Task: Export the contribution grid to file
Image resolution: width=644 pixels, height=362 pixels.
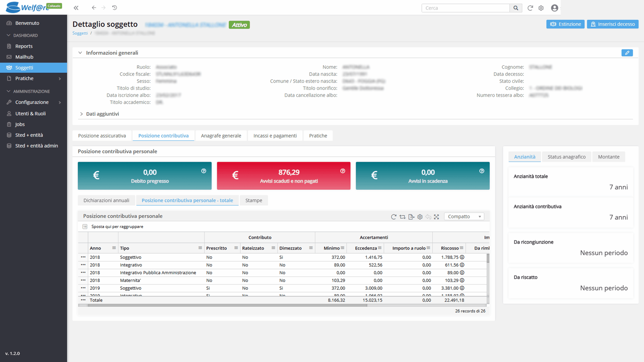Action: [x=411, y=217]
